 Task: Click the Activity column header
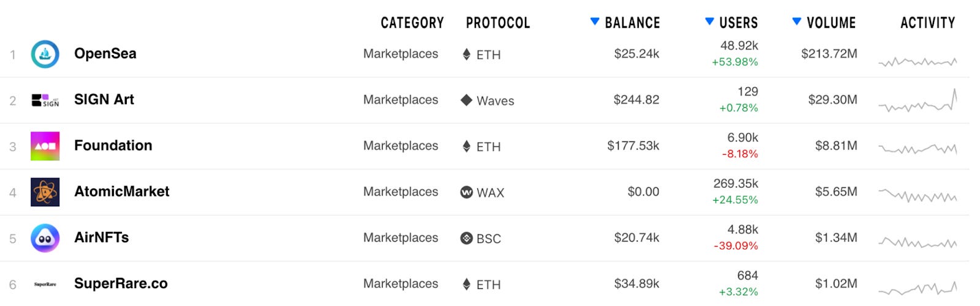click(x=927, y=23)
